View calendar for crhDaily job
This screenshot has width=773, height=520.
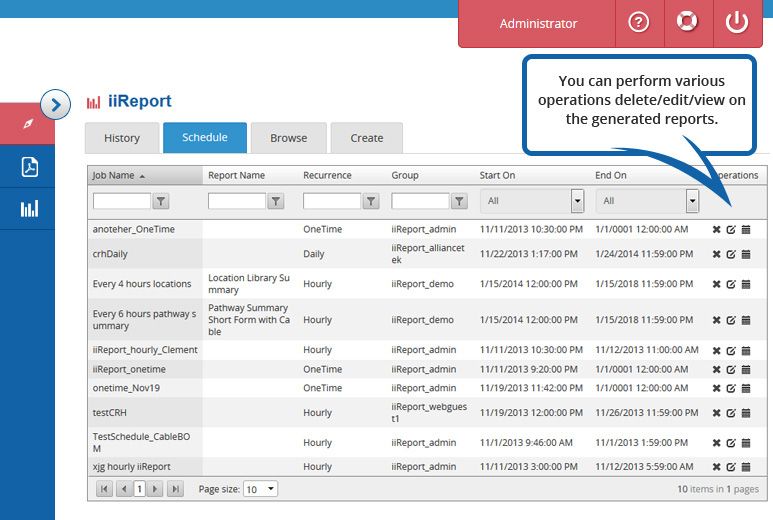pos(746,254)
